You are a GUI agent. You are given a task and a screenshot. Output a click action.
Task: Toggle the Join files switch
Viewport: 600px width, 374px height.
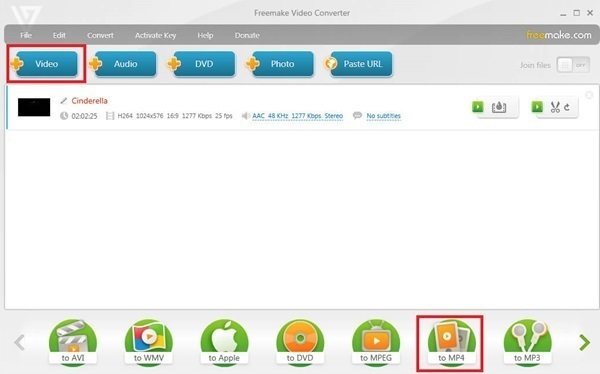tap(573, 65)
